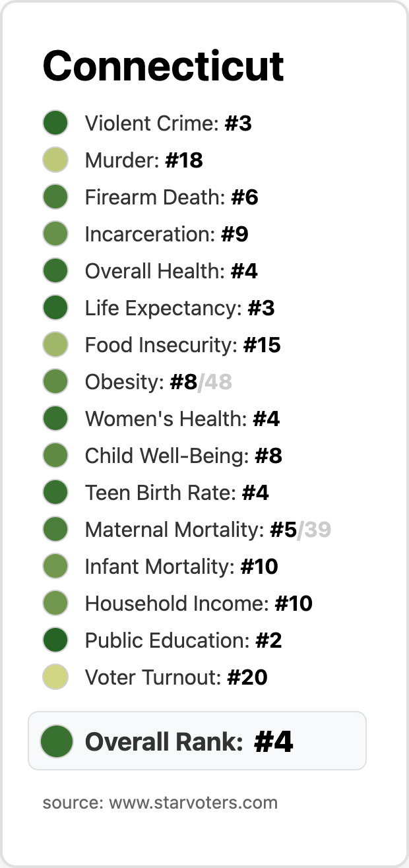Click the Teen Birth Rate label

[160, 493]
